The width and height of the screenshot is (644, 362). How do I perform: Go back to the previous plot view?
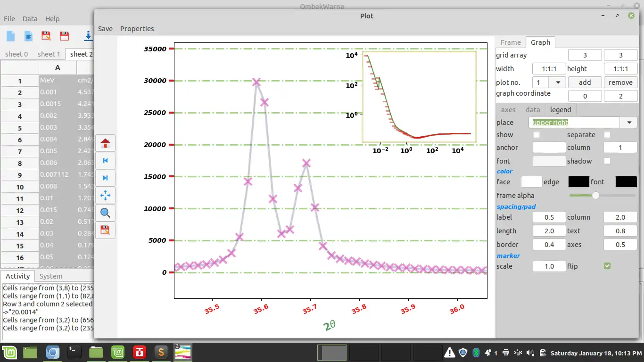[x=105, y=160]
